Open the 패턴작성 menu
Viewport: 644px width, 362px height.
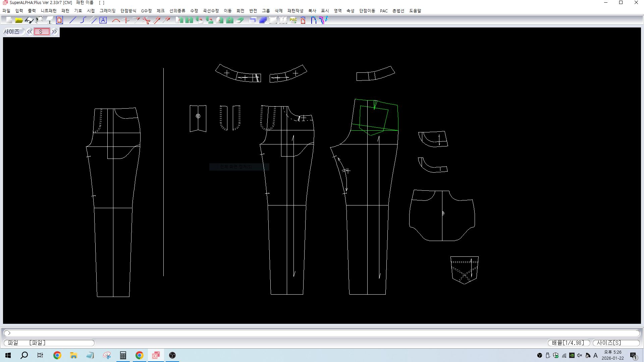click(295, 11)
